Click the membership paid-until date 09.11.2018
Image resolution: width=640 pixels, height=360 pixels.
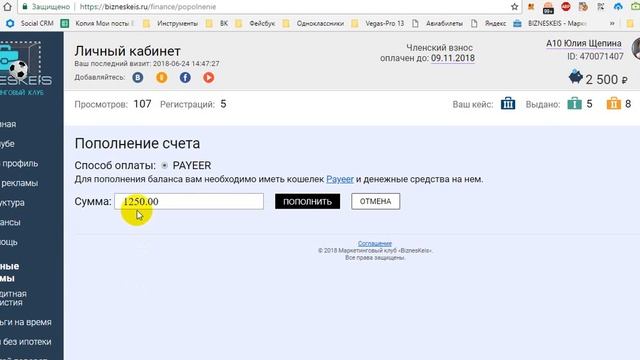click(453, 58)
